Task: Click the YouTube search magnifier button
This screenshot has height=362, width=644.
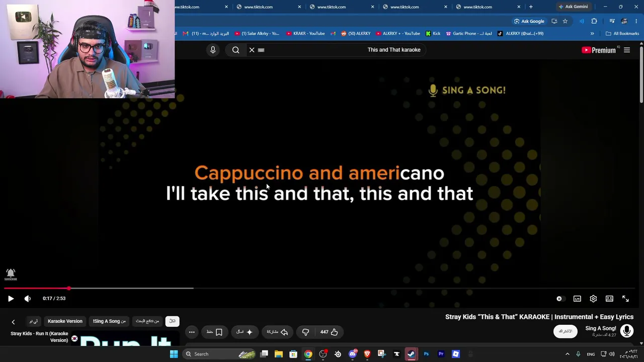Action: [236, 50]
